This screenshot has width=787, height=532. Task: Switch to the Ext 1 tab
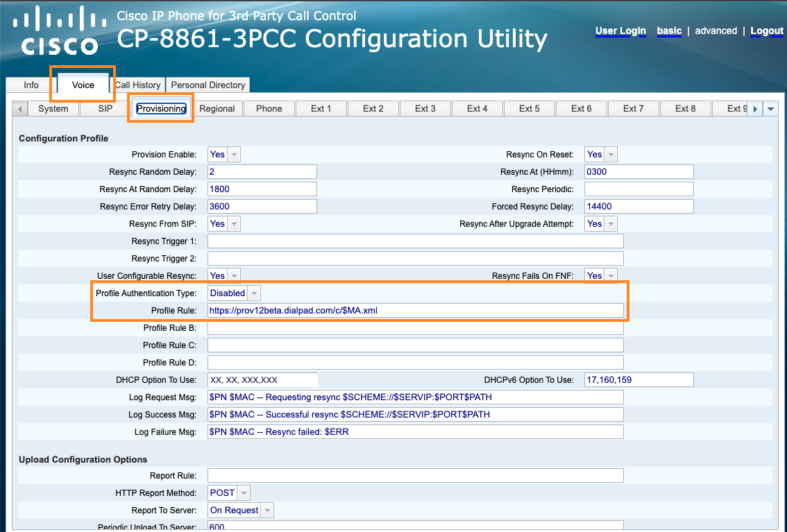[321, 109]
